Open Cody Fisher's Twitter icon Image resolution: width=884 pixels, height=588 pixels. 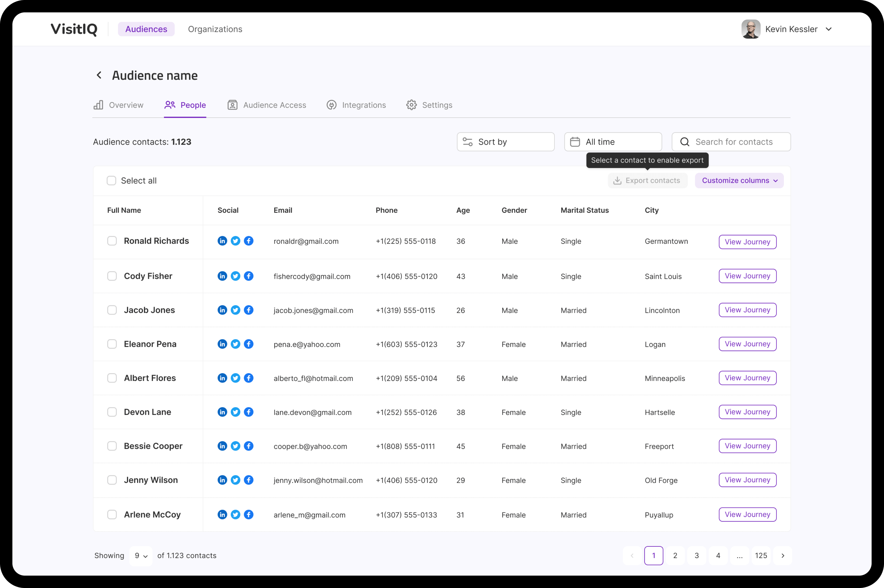point(235,276)
